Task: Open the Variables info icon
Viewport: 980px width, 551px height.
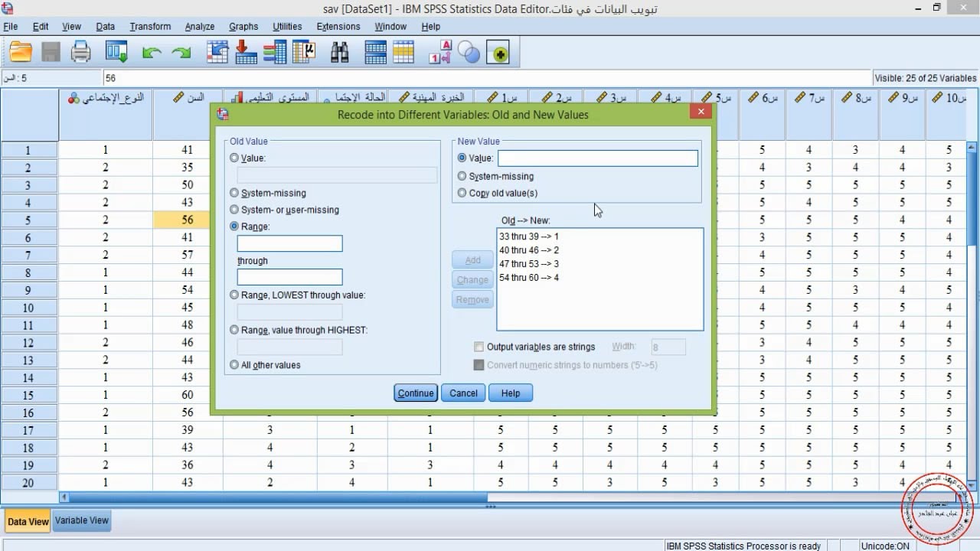Action: point(274,52)
